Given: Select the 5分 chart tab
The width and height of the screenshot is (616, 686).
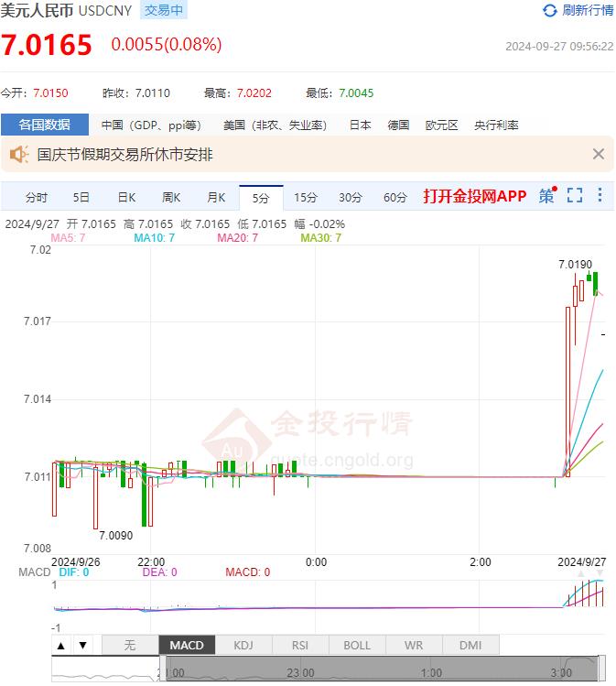Looking at the screenshot, I should [261, 198].
